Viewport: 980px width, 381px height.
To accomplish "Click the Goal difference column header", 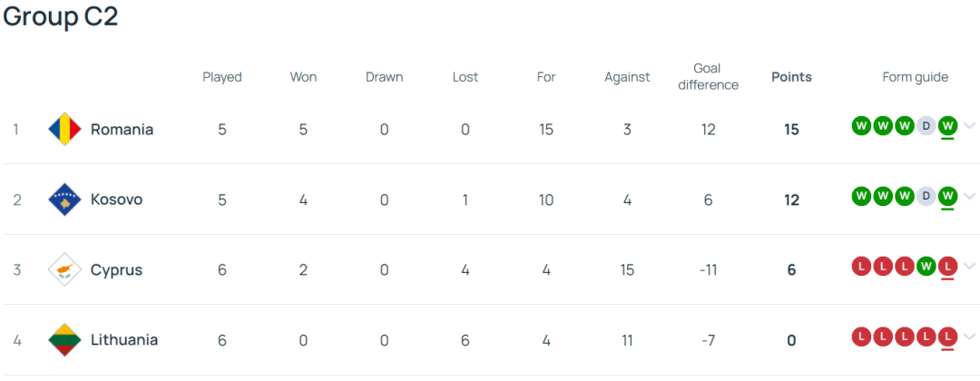I will [x=708, y=77].
